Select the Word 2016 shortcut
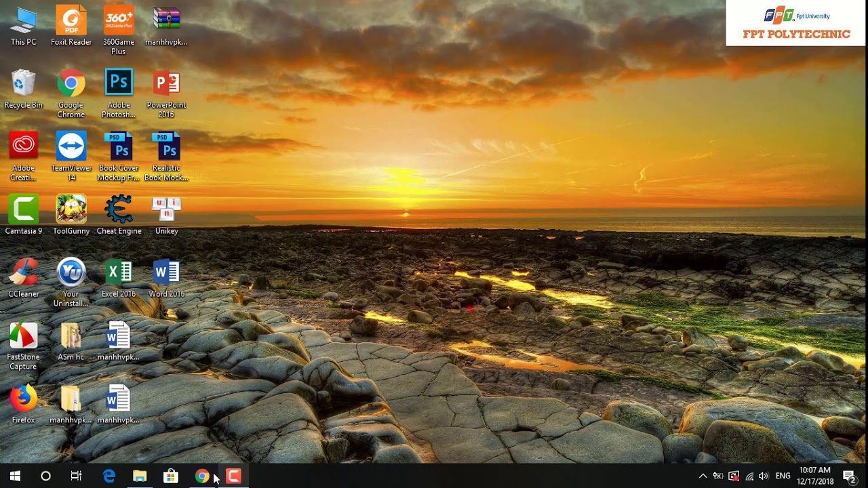 click(166, 279)
